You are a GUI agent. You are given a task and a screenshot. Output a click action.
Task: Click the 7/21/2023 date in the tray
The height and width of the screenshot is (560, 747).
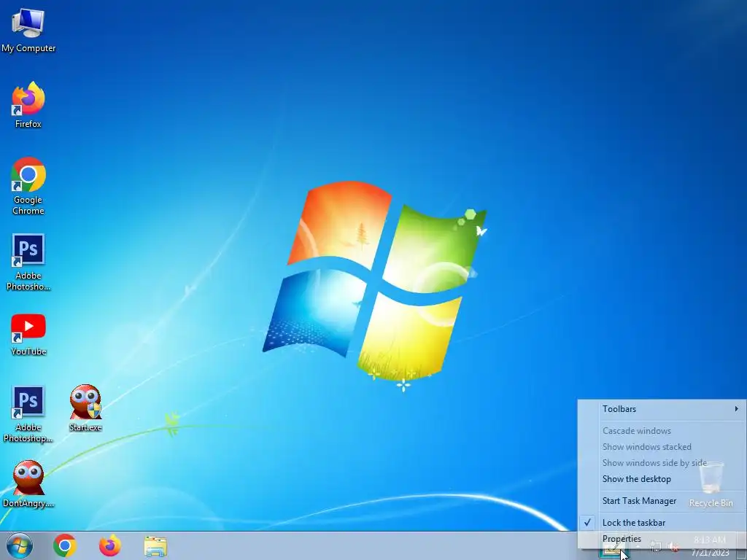click(710, 553)
